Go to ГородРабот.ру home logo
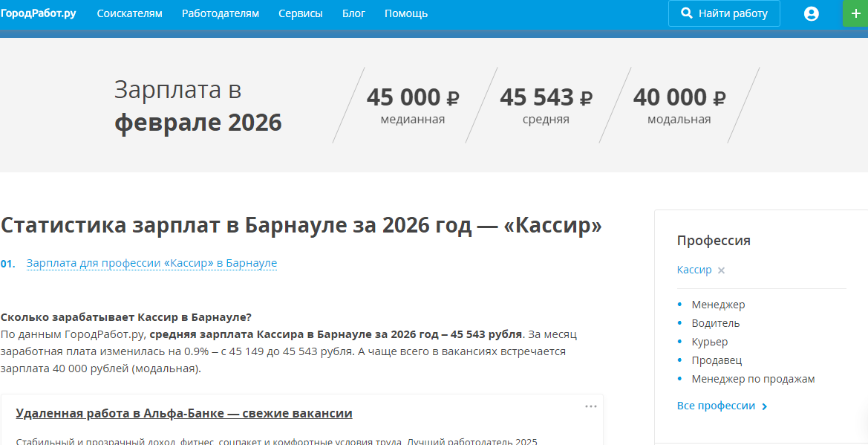Screen dimensions: 868x445 (38, 13)
